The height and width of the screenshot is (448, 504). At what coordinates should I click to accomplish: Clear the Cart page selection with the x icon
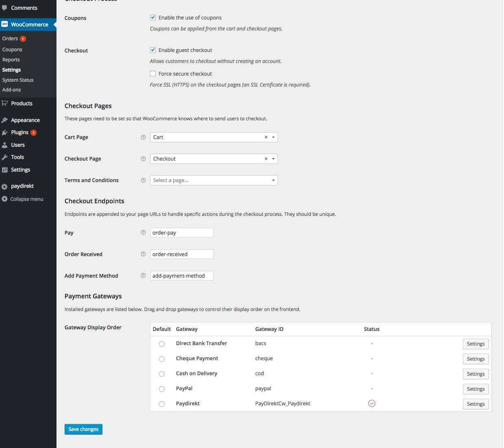[266, 137]
